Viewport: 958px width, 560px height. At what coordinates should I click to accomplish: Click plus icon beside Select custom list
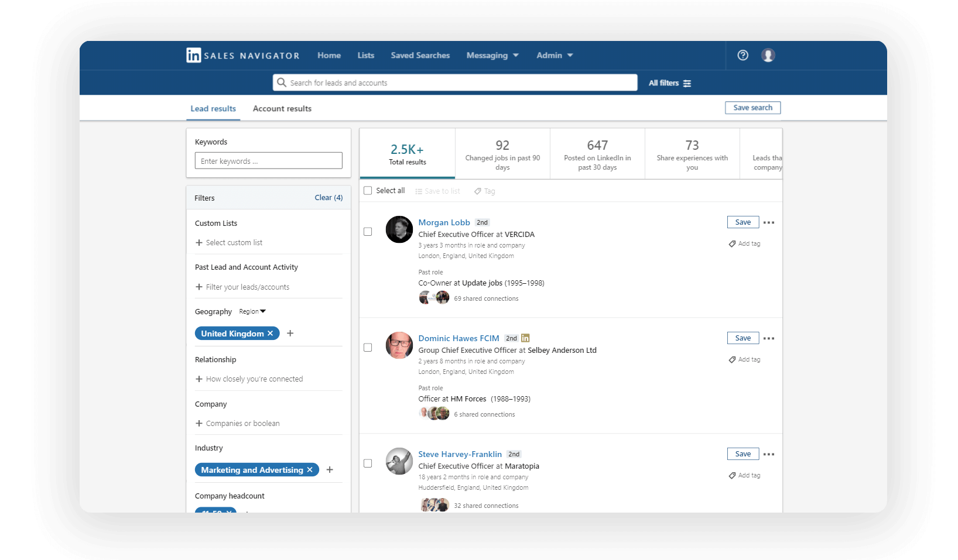click(x=199, y=243)
